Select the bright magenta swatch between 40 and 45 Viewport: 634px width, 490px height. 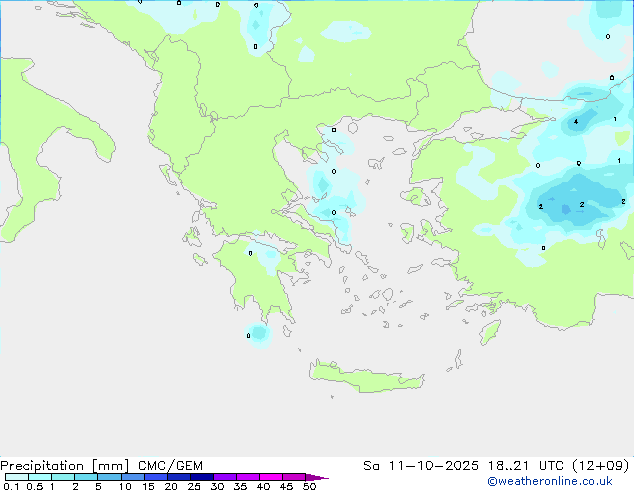click(x=271, y=477)
